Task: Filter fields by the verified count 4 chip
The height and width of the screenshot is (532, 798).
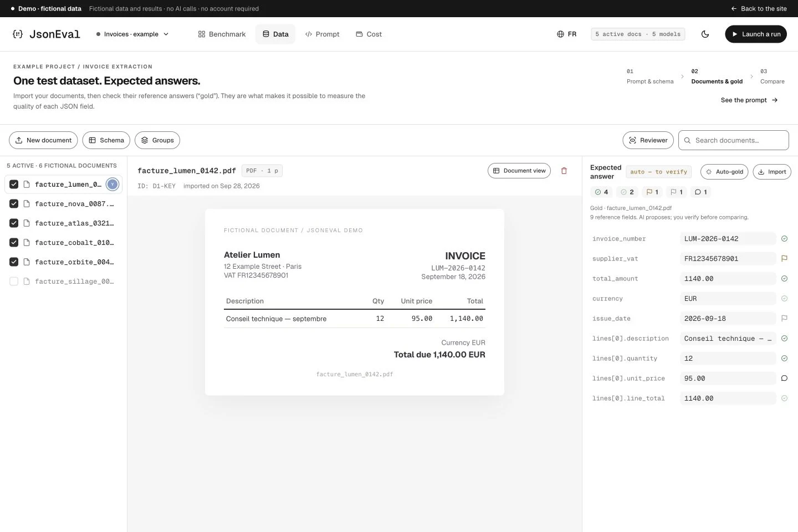Action: (x=601, y=192)
